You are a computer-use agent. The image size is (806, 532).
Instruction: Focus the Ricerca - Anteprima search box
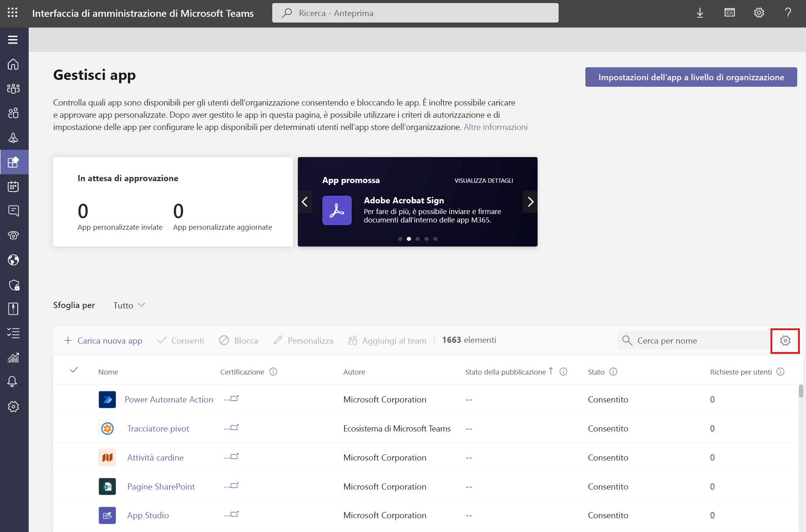(415, 13)
